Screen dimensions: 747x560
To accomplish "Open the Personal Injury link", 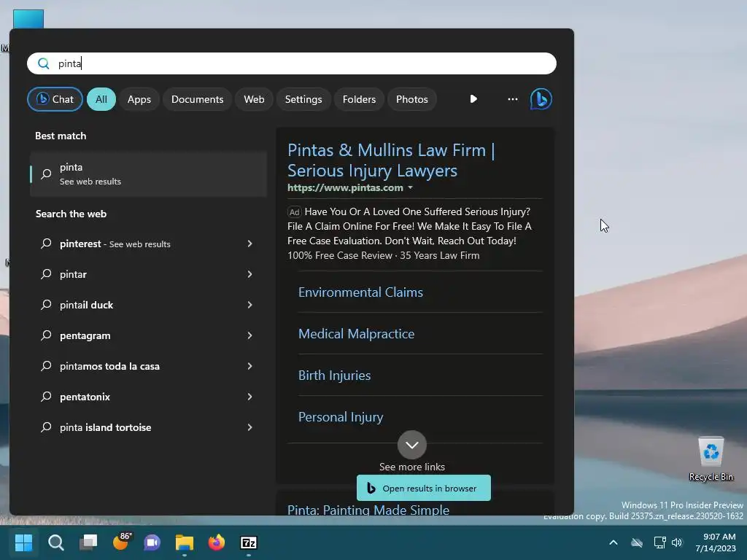I will coord(341,417).
